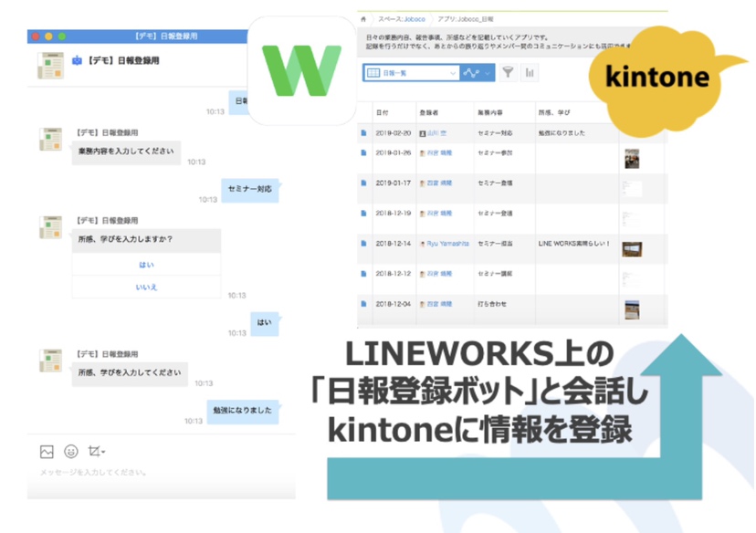Click the newspaper avatar in the chat header
Screen dimensions: 756x533
pos(50,65)
